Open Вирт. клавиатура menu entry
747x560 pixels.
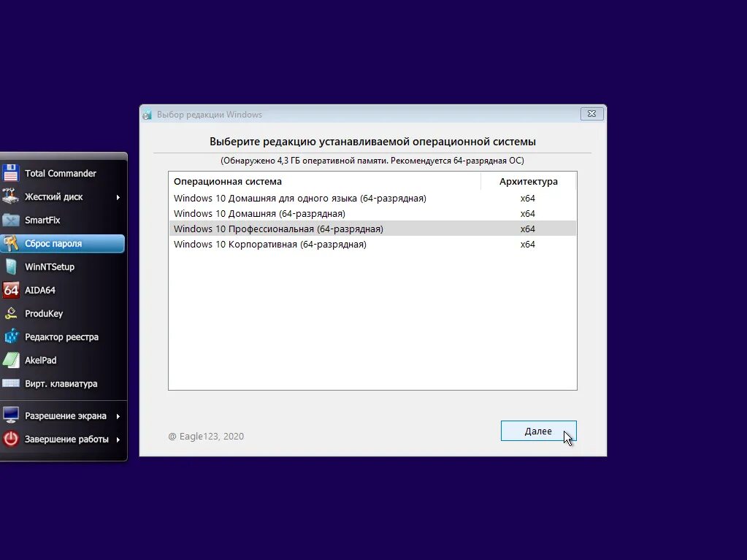(63, 383)
